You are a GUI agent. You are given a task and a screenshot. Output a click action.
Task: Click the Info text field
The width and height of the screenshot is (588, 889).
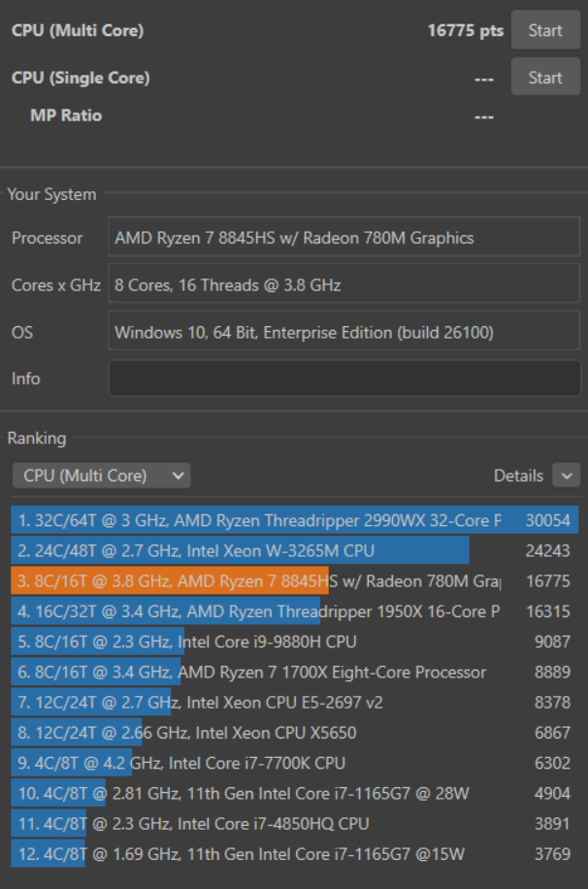click(343, 379)
